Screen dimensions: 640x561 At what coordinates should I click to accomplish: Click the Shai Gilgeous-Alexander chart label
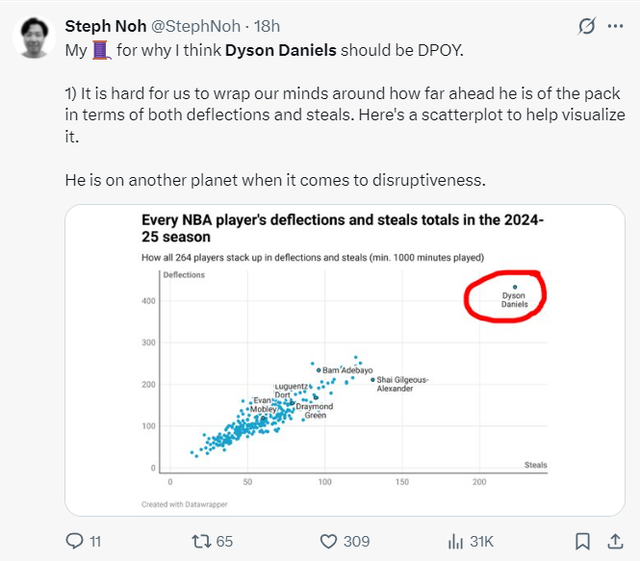401,384
